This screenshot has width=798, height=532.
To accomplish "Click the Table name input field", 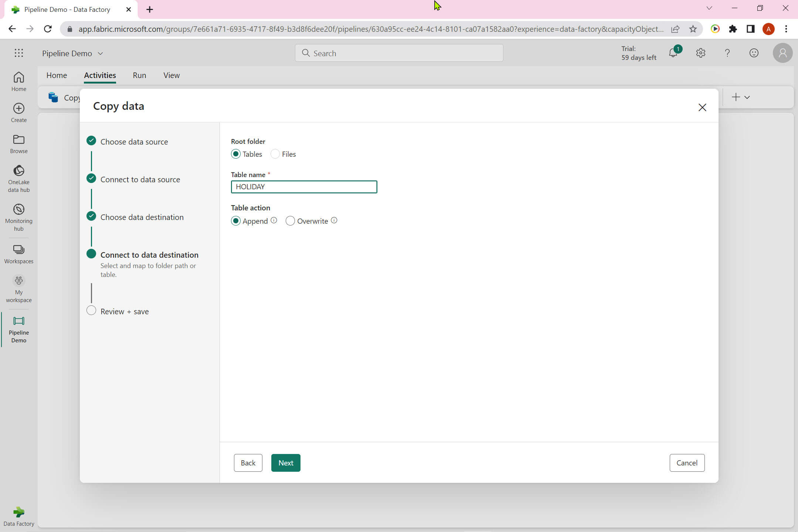I will [x=304, y=187].
